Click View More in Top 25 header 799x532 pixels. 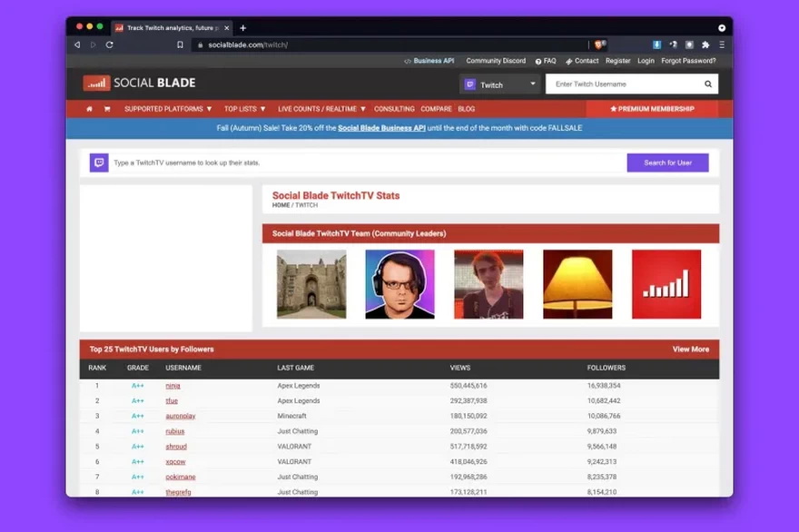[x=690, y=349]
